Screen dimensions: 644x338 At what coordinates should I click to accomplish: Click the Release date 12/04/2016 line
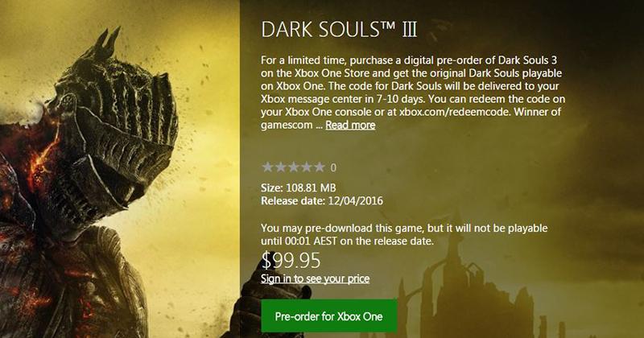tap(322, 201)
